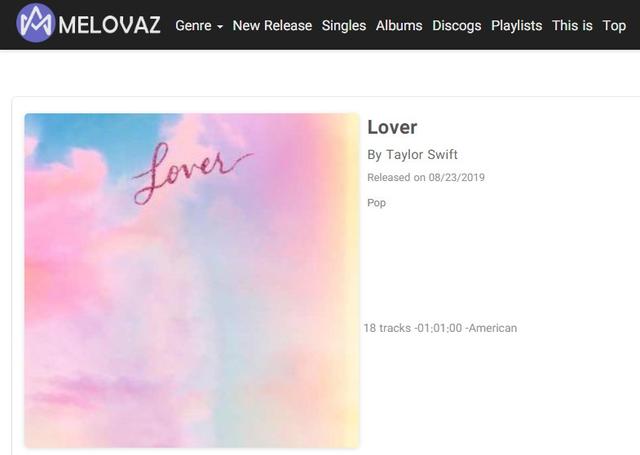Navigate to the Albums section
Screen dimensions: 640x455
(x=399, y=26)
